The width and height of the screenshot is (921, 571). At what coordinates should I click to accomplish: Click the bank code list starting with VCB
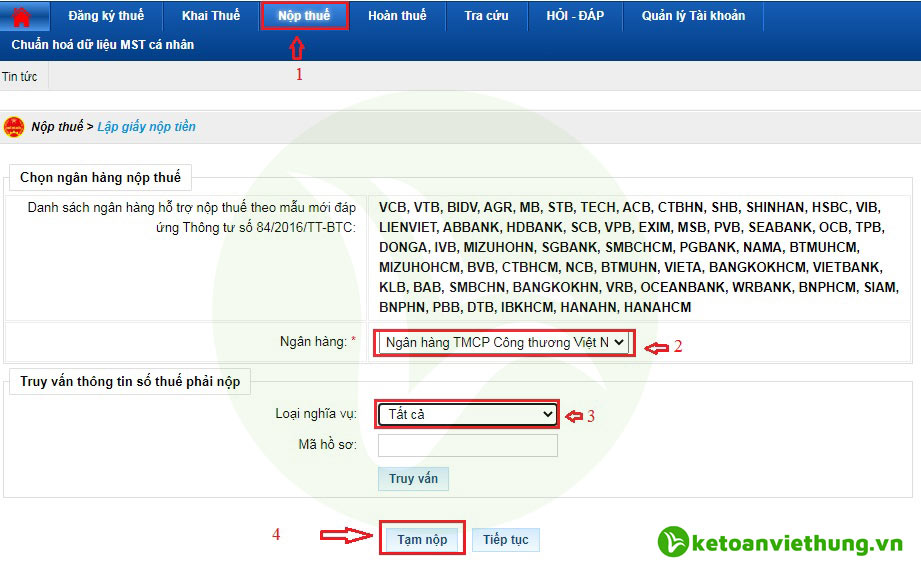pos(638,257)
